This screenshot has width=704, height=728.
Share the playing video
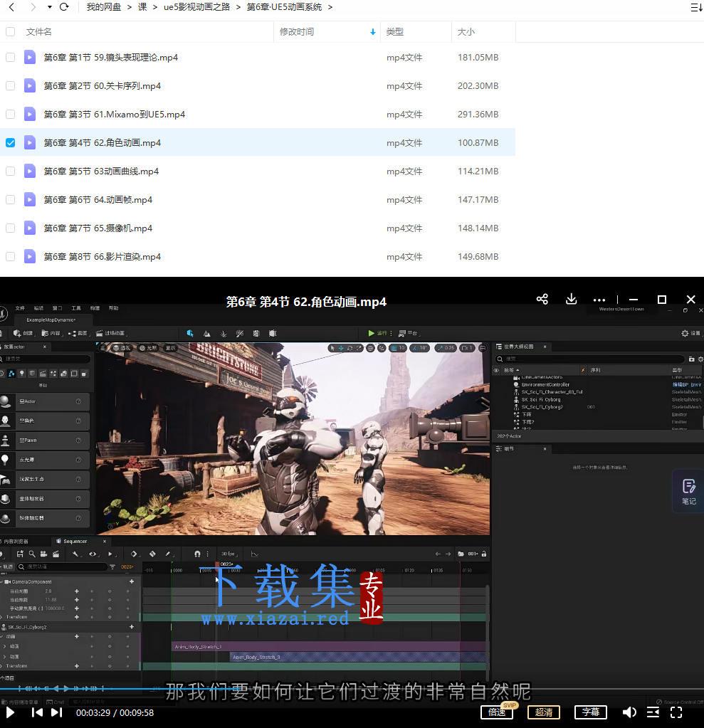pos(542,299)
